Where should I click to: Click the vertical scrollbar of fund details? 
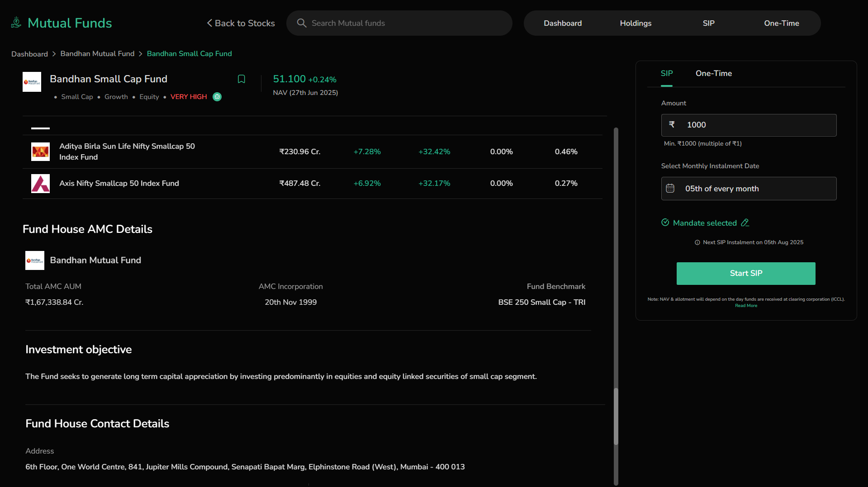616,416
